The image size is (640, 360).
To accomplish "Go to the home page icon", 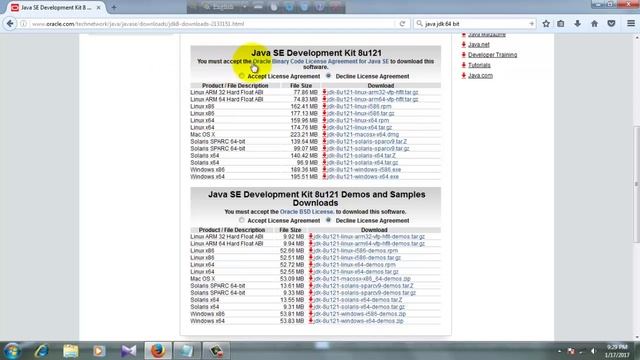I will pyautogui.click(x=594, y=24).
